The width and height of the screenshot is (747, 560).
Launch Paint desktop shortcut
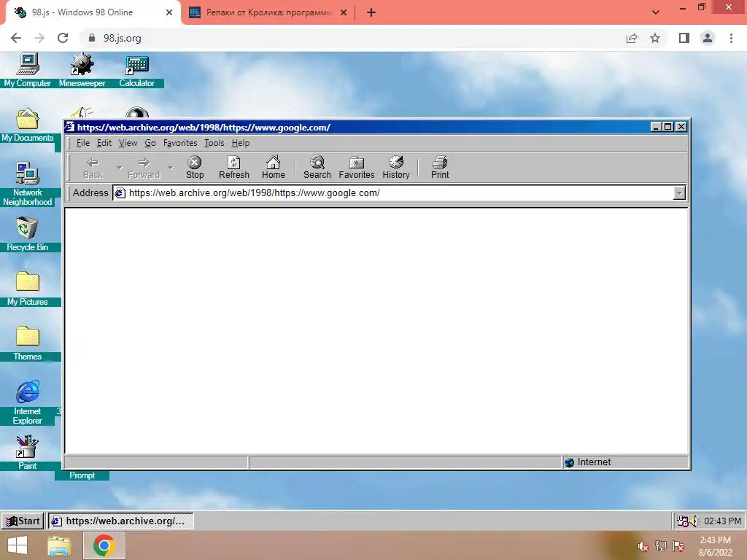point(27,452)
